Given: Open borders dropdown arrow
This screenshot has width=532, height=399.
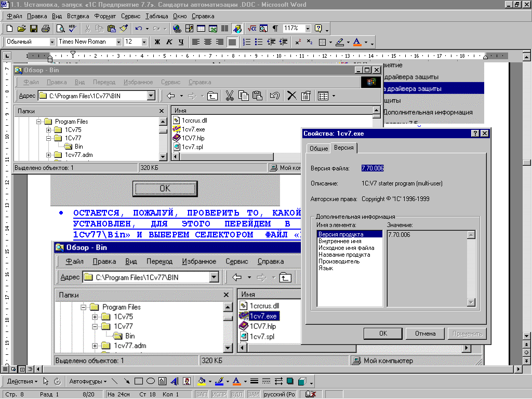Looking at the screenshot, I should tap(330, 42).
